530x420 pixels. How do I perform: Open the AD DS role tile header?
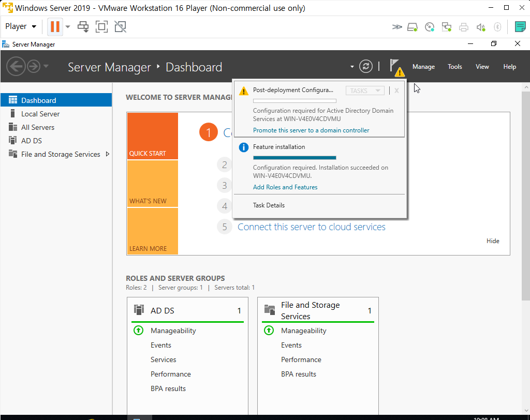[x=187, y=310]
